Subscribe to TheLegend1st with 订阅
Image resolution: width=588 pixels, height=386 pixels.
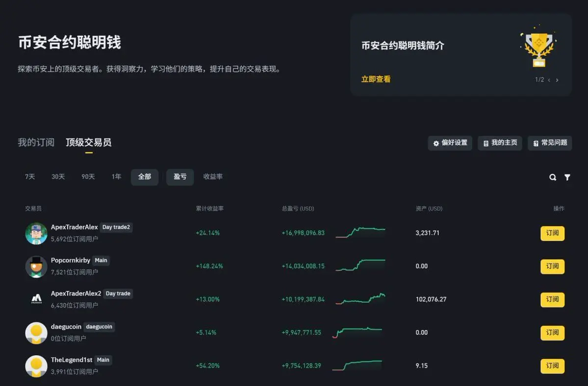[552, 366]
